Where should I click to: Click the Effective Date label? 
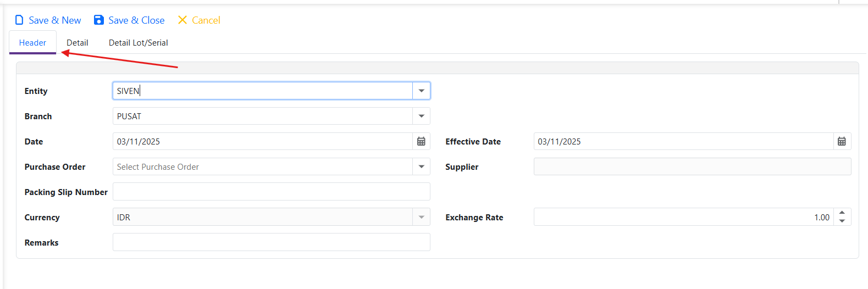pyautogui.click(x=473, y=142)
